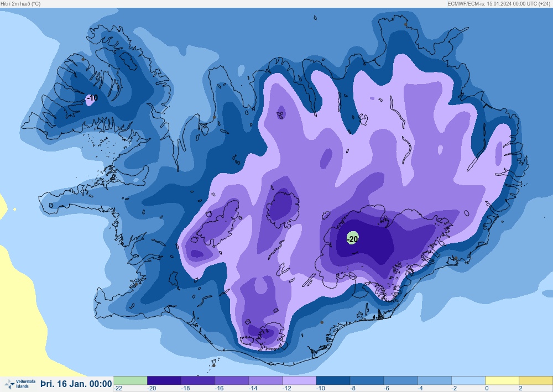Select the legend swatch between -18 and -16
Screen dimensions: 553x392
198,380
